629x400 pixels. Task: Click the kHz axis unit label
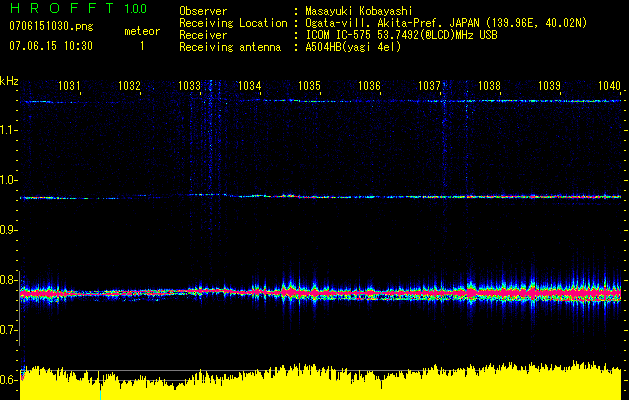[9, 81]
